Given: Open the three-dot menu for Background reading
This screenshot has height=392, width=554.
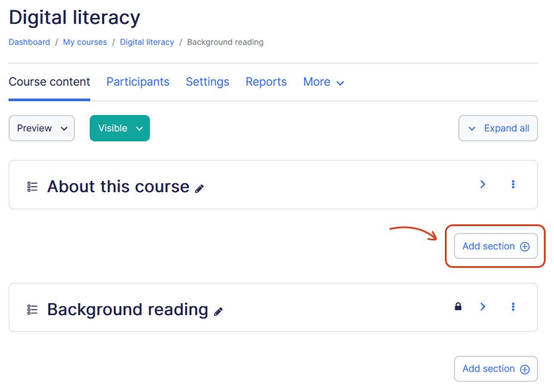Looking at the screenshot, I should (513, 307).
